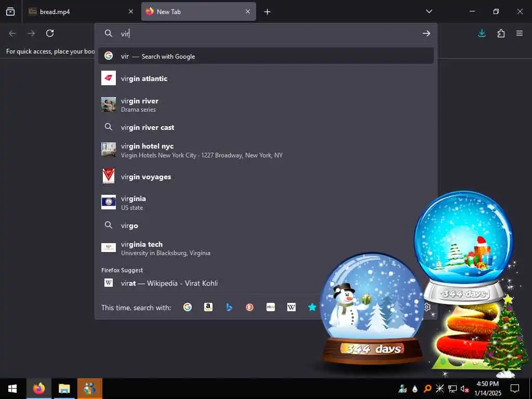Screen dimensions: 532x399
Task: Pick the 'virginia' US state suggestion
Action: coord(266,203)
